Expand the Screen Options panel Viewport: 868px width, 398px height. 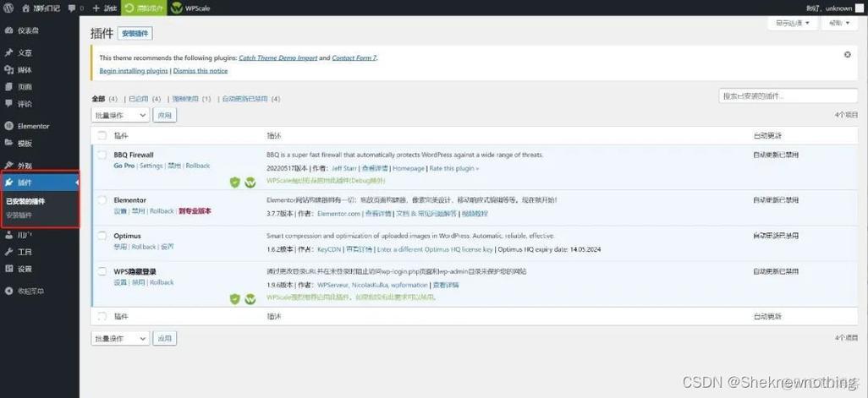792,23
